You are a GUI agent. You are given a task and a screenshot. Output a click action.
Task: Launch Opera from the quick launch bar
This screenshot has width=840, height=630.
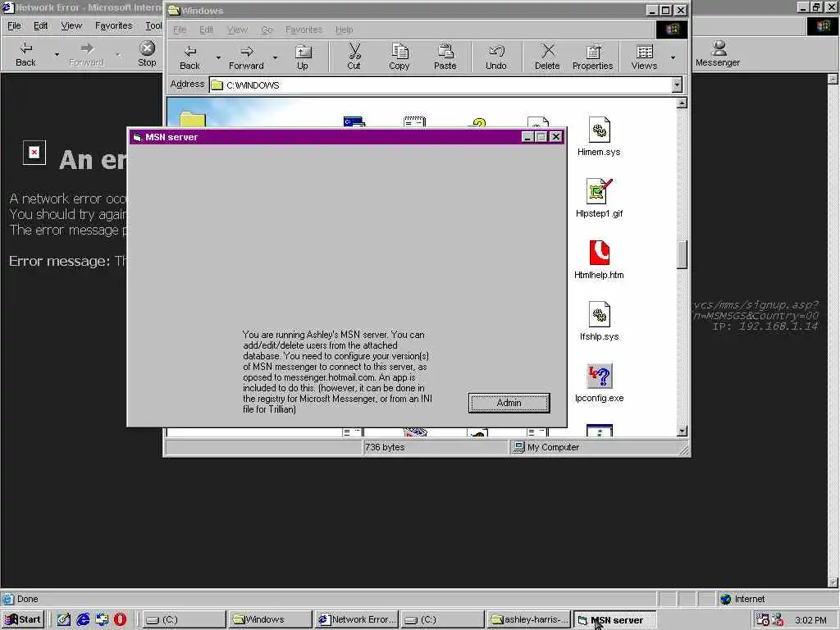(120, 619)
